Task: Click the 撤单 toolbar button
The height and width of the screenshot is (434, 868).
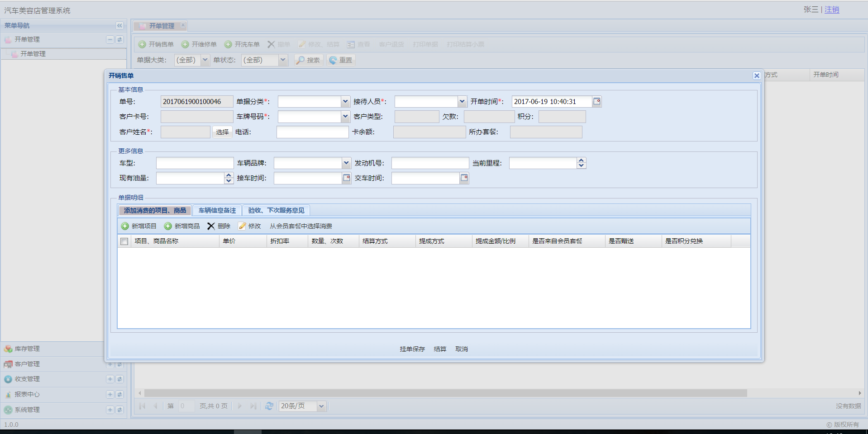Action: click(x=279, y=44)
